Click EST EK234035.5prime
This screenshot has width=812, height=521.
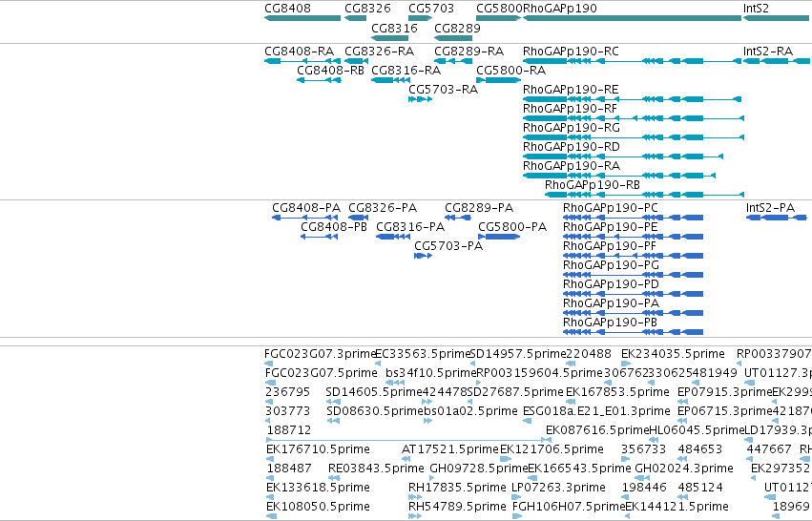coord(626,364)
